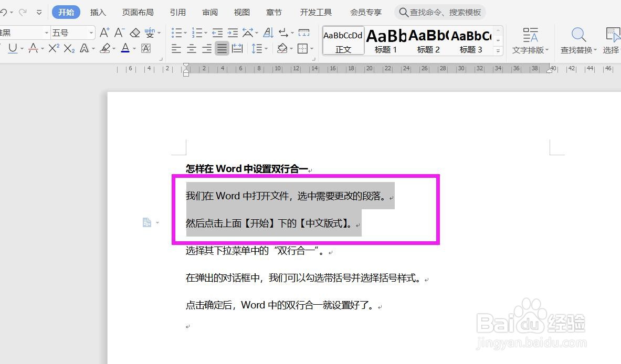The width and height of the screenshot is (621, 364).
Task: Click the clear formatting eraser icon
Action: tap(135, 33)
